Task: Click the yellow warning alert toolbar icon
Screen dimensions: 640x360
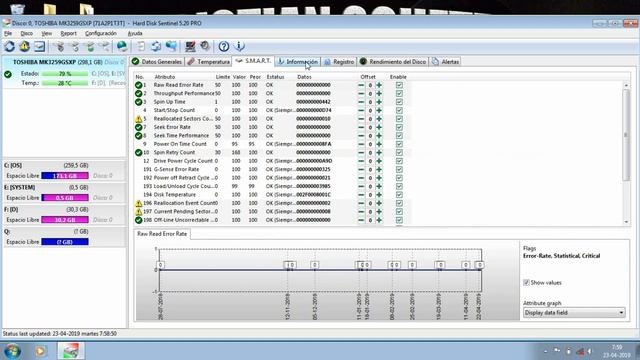Action: point(24,47)
